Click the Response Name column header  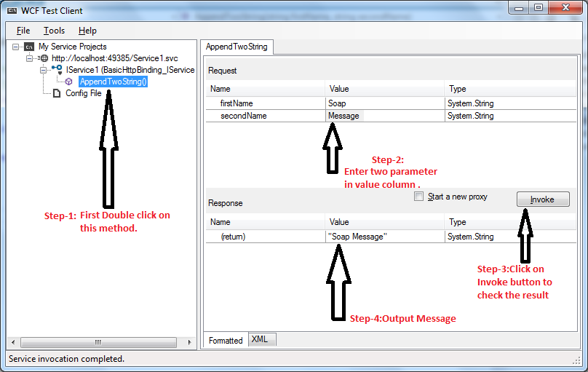[x=266, y=222]
